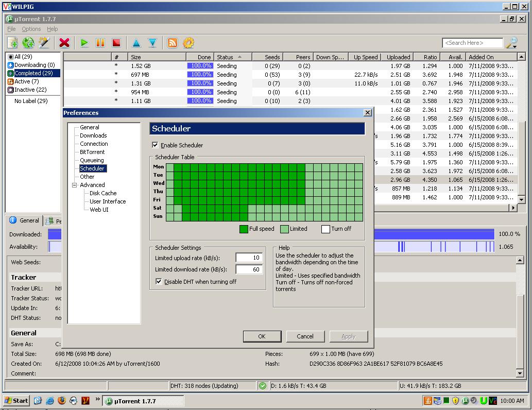Open the Help menu
The height and width of the screenshot is (410, 532).
(x=52, y=29)
